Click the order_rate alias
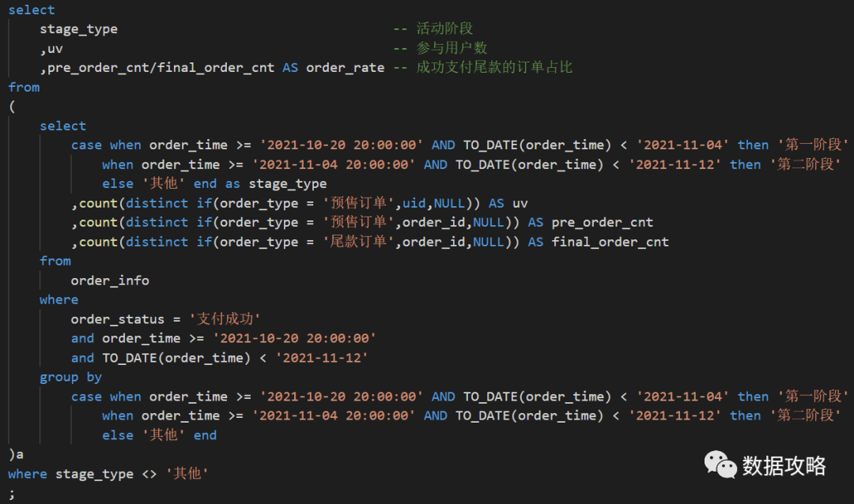Viewport: 854px width, 504px height. (x=345, y=67)
